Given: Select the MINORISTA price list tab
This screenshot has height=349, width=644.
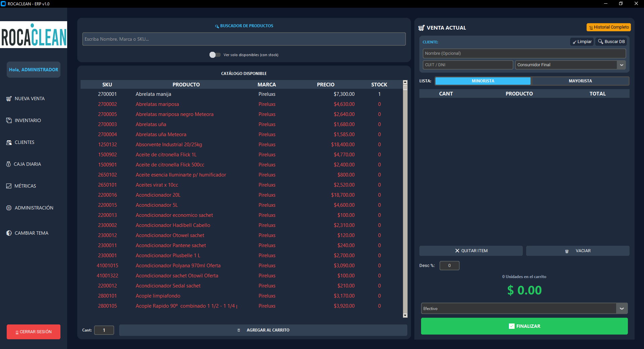Looking at the screenshot, I should [483, 81].
